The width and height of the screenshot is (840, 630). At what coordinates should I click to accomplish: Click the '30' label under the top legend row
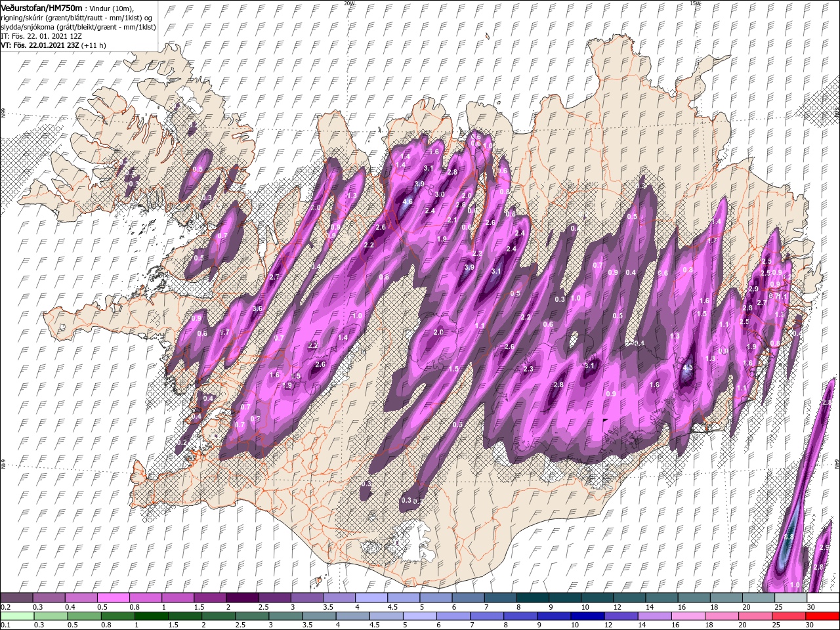click(x=811, y=607)
